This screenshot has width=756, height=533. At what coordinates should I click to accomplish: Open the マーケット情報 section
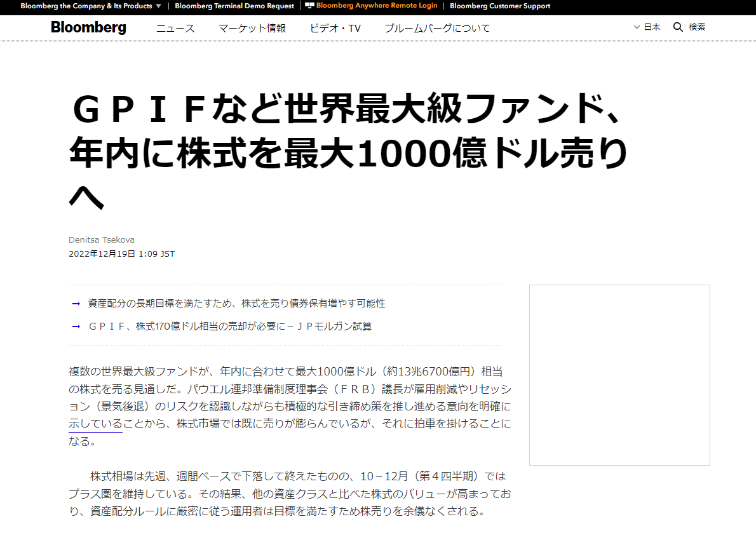tap(252, 28)
